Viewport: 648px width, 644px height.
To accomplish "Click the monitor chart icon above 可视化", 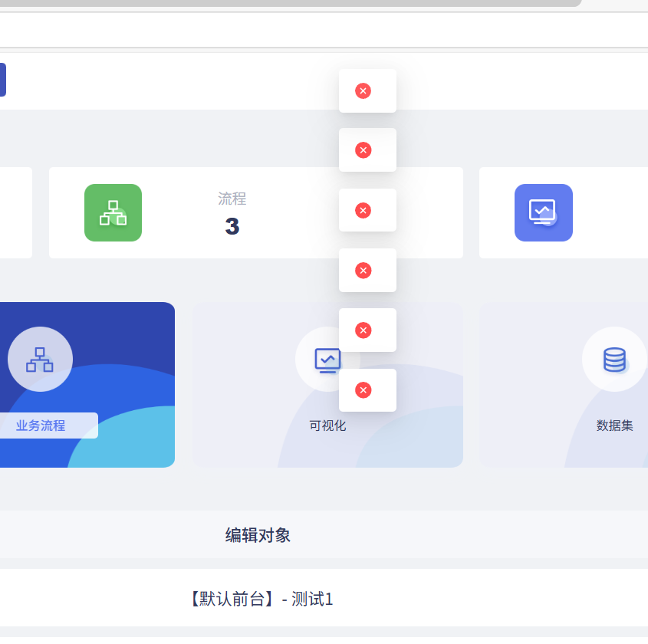I will pyautogui.click(x=327, y=359).
